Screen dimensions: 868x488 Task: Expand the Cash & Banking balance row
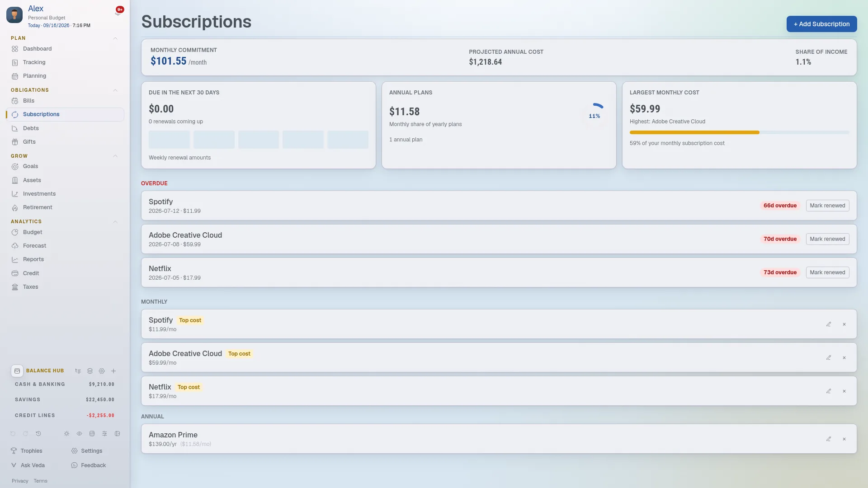65,385
